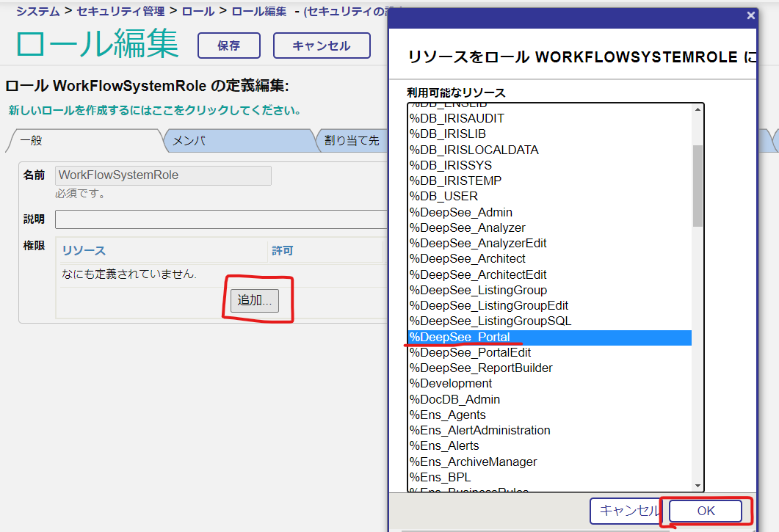Go to システム breadcrumb link
Viewport: 779px width, 532px height.
tap(38, 11)
